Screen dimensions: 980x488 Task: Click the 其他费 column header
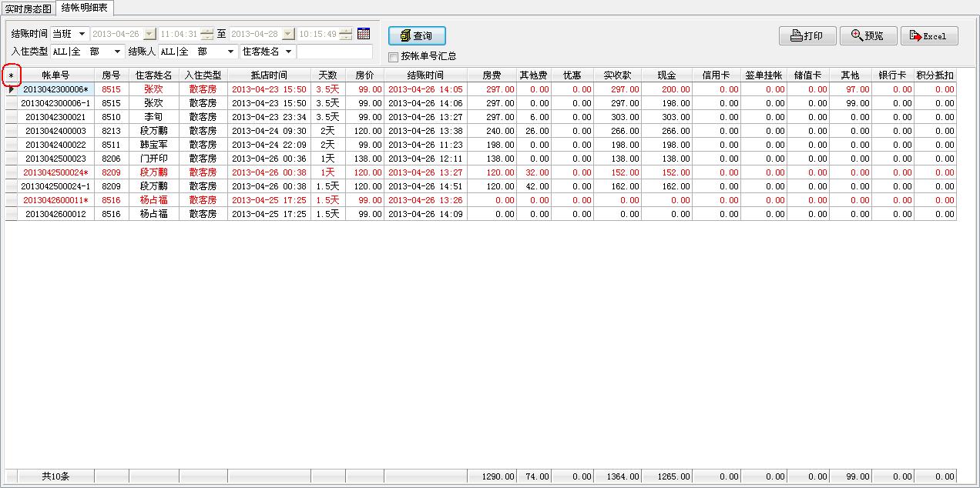[533, 75]
